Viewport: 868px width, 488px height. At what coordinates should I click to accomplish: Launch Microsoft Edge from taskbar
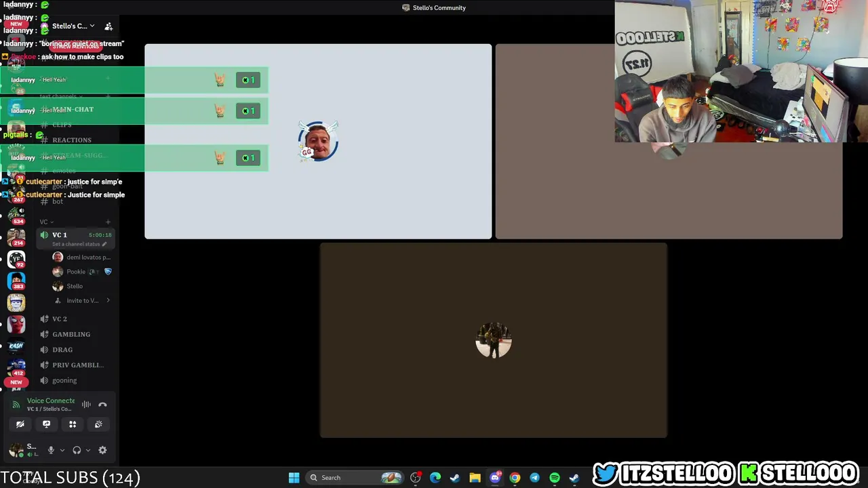[435, 478]
